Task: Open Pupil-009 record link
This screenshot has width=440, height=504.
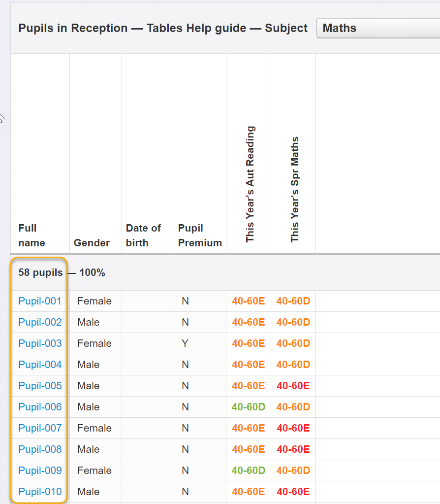Action: point(40,471)
